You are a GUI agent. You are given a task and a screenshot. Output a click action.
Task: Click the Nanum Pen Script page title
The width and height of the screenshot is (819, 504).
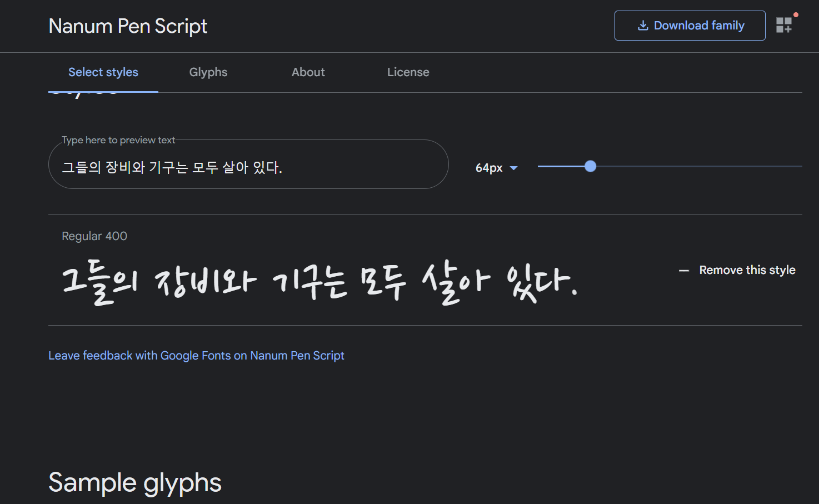pyautogui.click(x=128, y=26)
